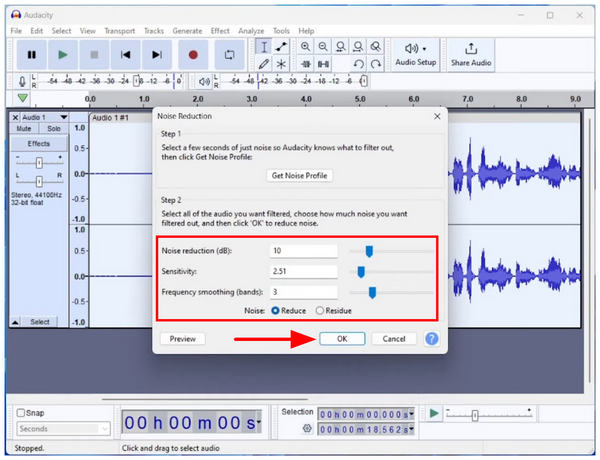Click Fit Selection to Width zoom icon
Image resolution: width=600 pixels, height=460 pixels.
(341, 47)
